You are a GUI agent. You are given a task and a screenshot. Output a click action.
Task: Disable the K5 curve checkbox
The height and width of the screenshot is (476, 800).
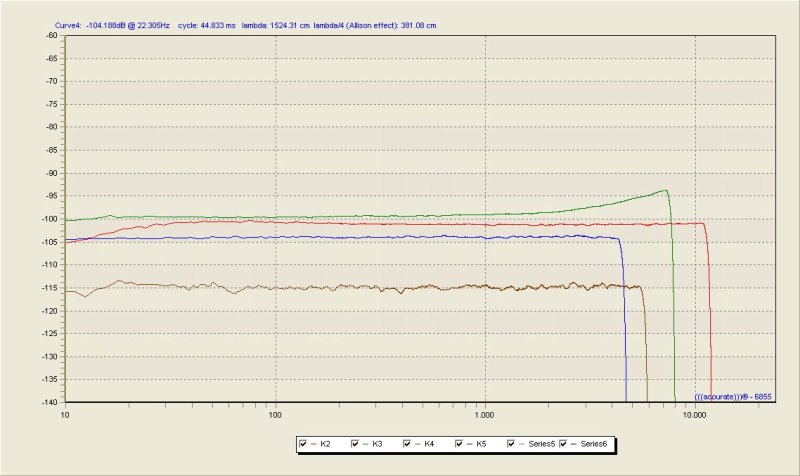[459, 444]
